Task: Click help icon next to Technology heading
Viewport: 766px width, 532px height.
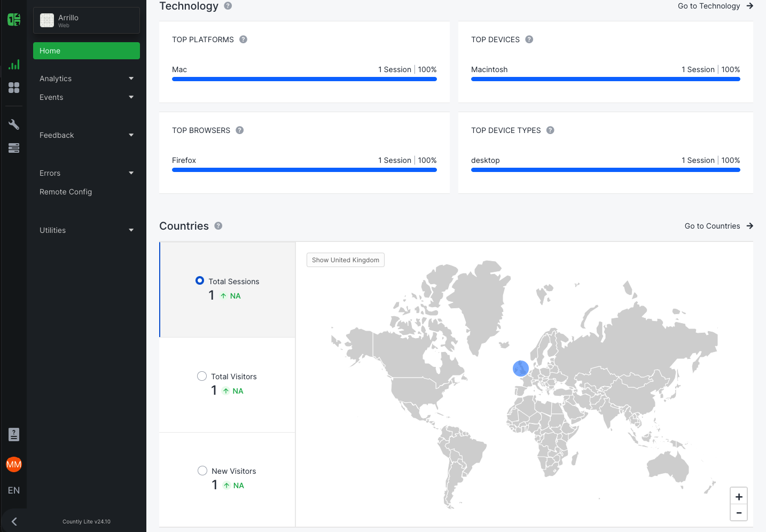Action: (x=228, y=6)
